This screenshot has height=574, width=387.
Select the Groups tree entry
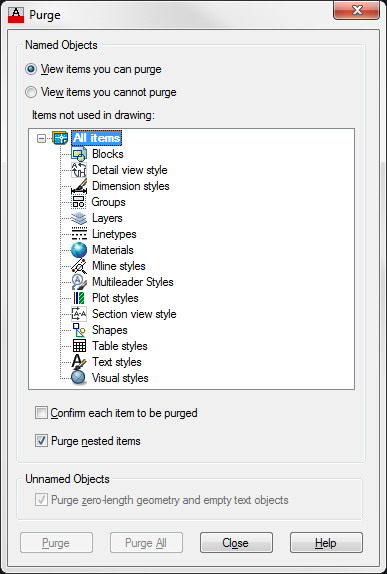pyautogui.click(x=108, y=202)
